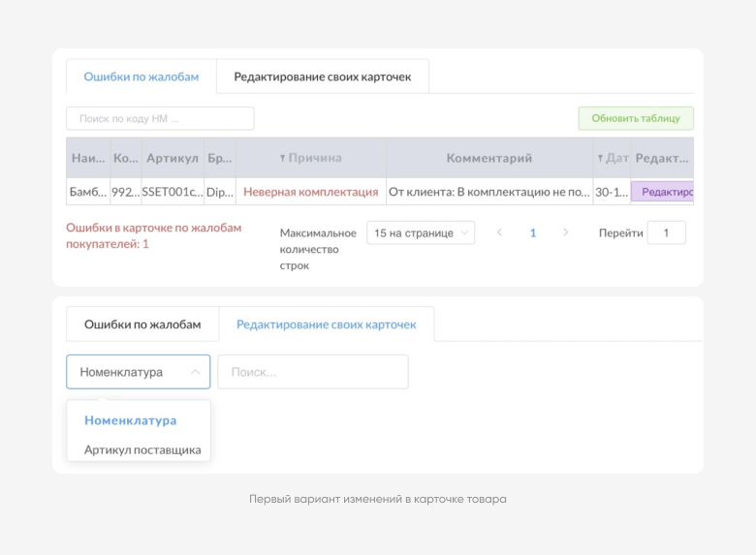Select the 'Dip...' brand cell
This screenshot has height=555, width=756.
(220, 192)
